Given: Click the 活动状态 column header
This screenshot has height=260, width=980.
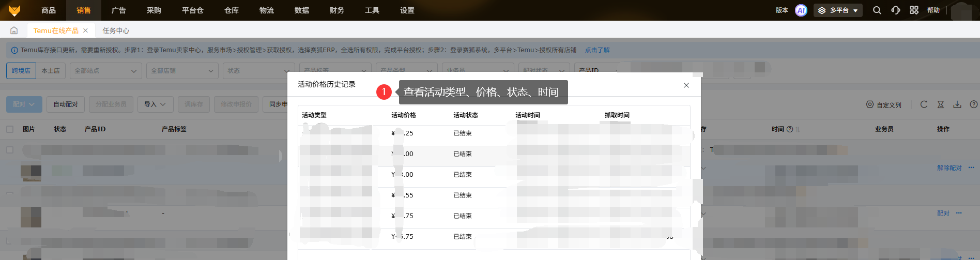Looking at the screenshot, I should coord(466,115).
